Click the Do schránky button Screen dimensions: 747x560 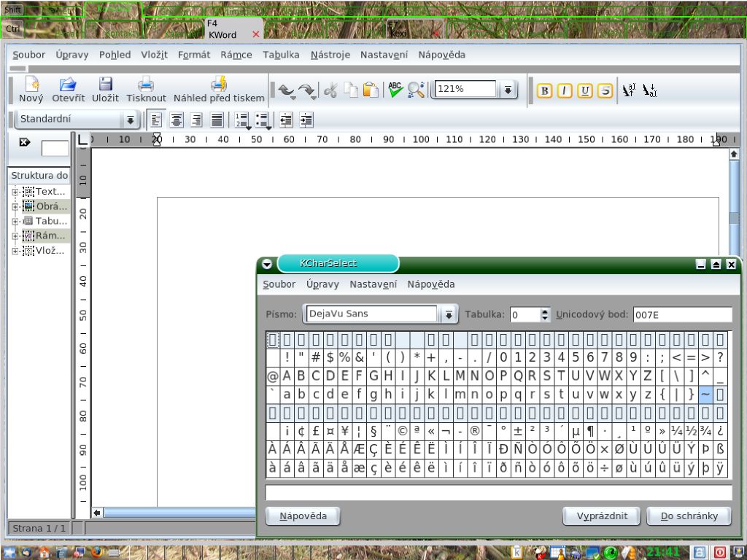689,516
